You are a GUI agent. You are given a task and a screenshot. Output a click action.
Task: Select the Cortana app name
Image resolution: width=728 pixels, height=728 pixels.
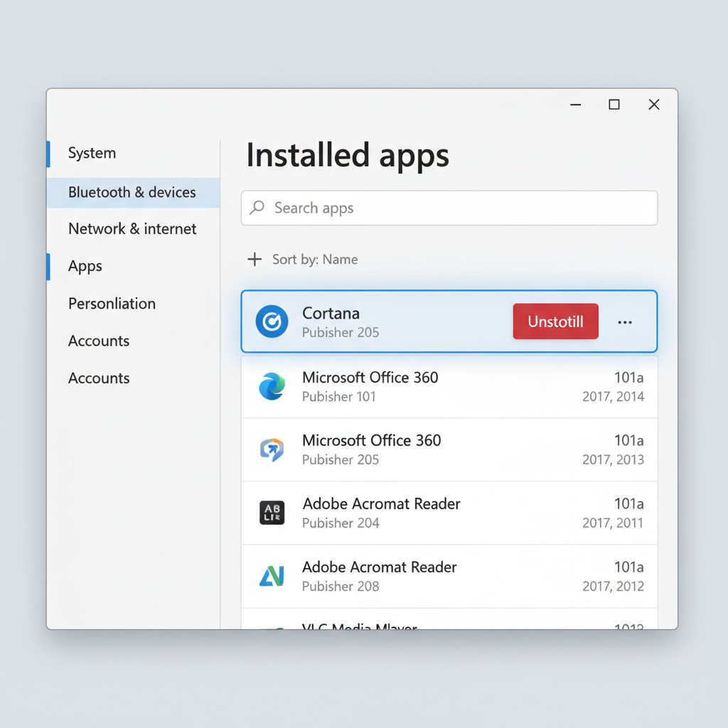pyautogui.click(x=331, y=314)
